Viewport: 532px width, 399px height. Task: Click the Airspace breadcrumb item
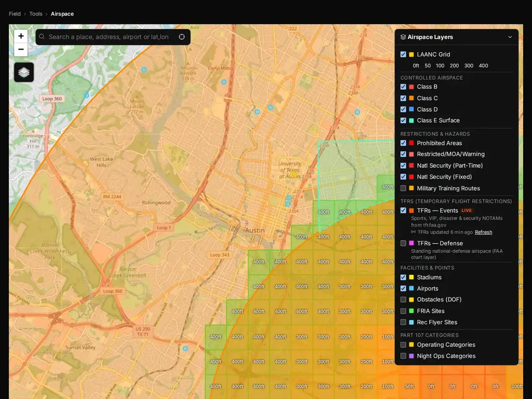tap(62, 14)
